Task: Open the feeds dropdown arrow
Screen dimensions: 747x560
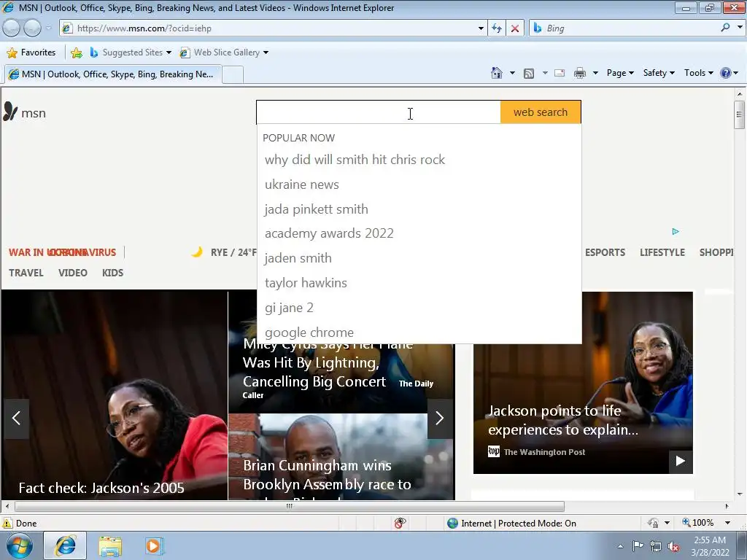Action: coord(544,73)
